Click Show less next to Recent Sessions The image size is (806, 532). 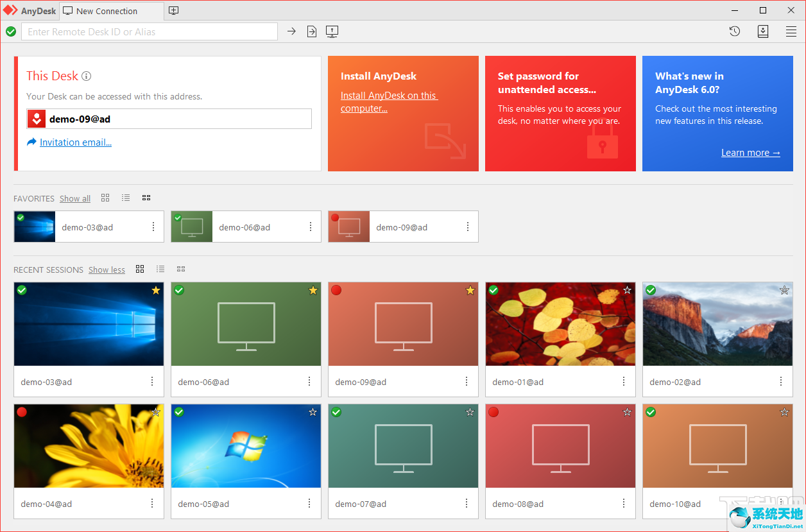point(107,270)
